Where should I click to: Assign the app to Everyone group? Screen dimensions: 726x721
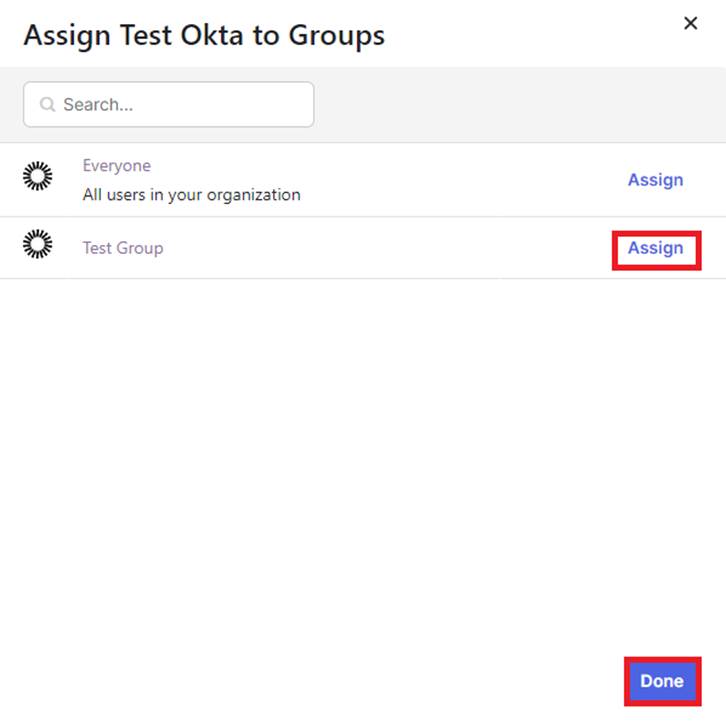pyautogui.click(x=655, y=180)
